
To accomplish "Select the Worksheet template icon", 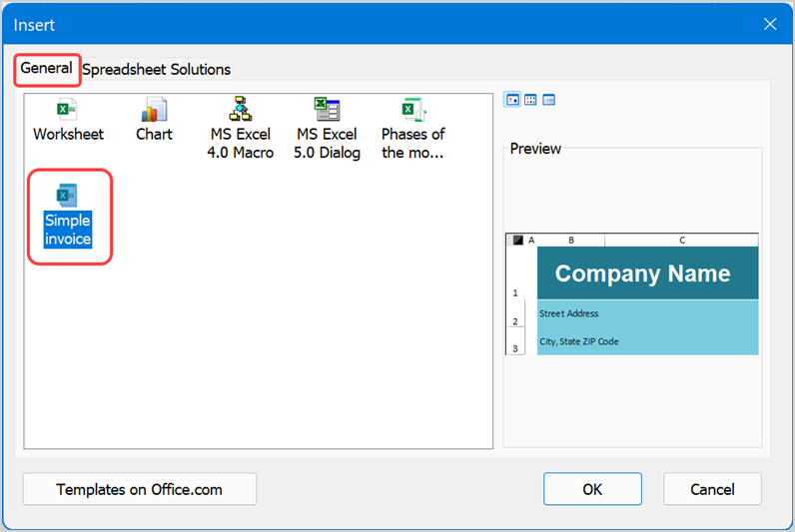I will pos(67,110).
